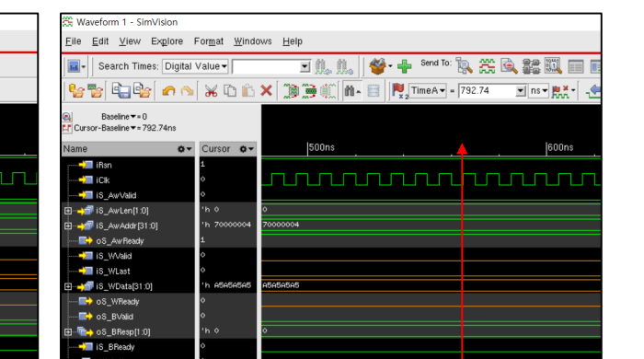Click the search previous value binoculars icon
This screenshot has width=644, height=359.
click(323, 66)
